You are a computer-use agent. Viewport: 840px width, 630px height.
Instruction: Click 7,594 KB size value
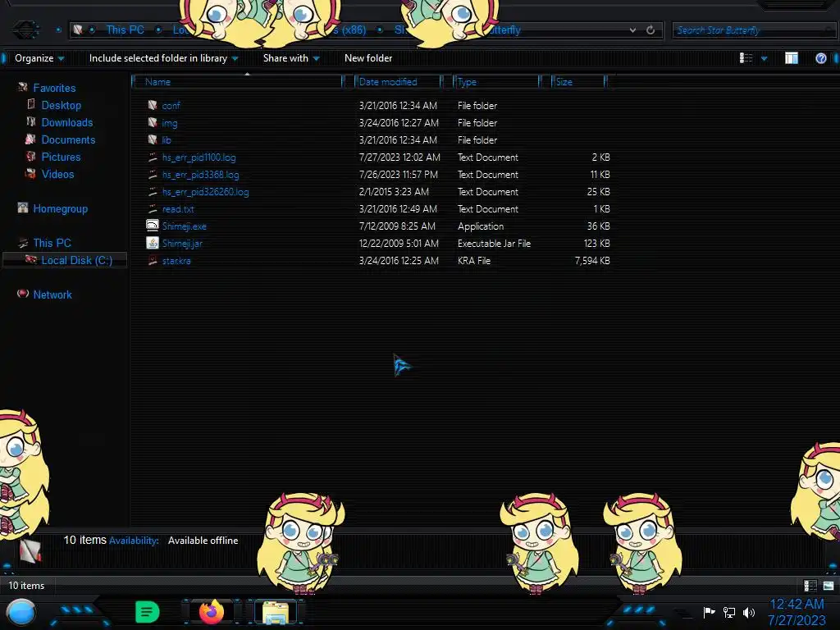pyautogui.click(x=592, y=260)
